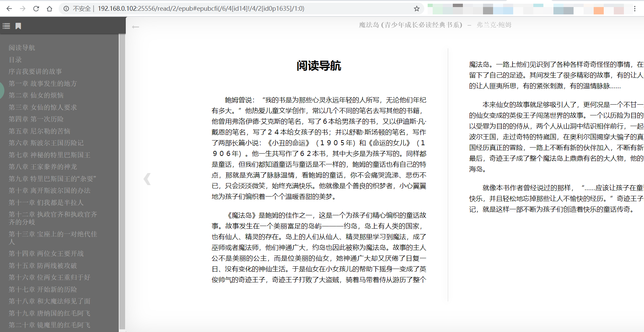Screen dimensions: 644x332
Task: Toggle the sidebar with the edge circle handle
Action: point(1,90)
